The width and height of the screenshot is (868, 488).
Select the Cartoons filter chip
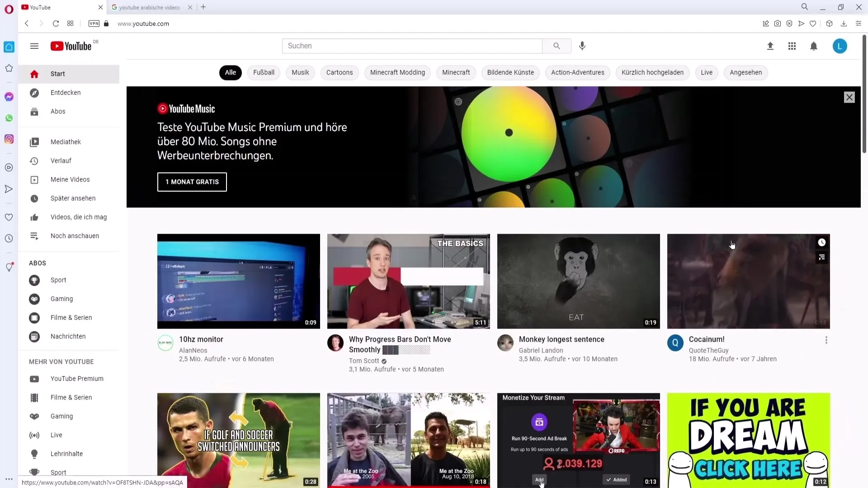tap(340, 73)
